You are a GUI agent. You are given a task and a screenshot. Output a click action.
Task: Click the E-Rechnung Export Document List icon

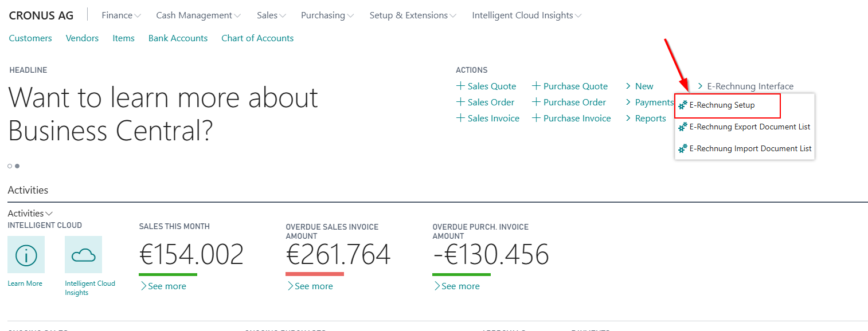[683, 127]
